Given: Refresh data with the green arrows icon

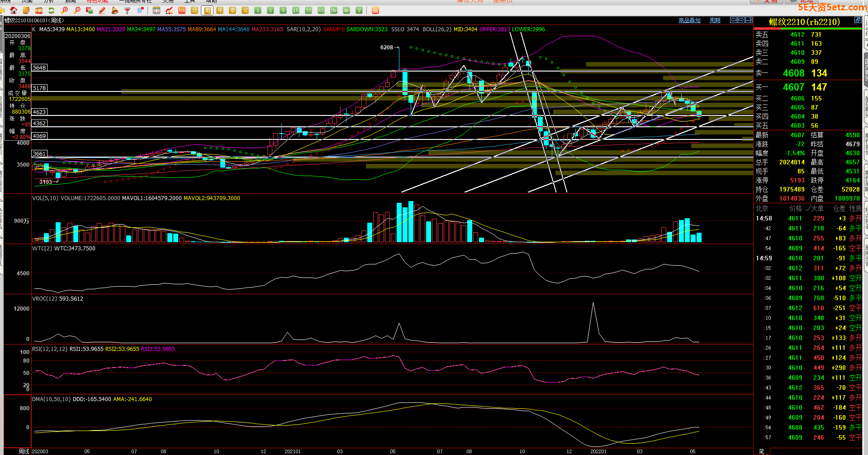Looking at the screenshot, I should [x=52, y=10].
